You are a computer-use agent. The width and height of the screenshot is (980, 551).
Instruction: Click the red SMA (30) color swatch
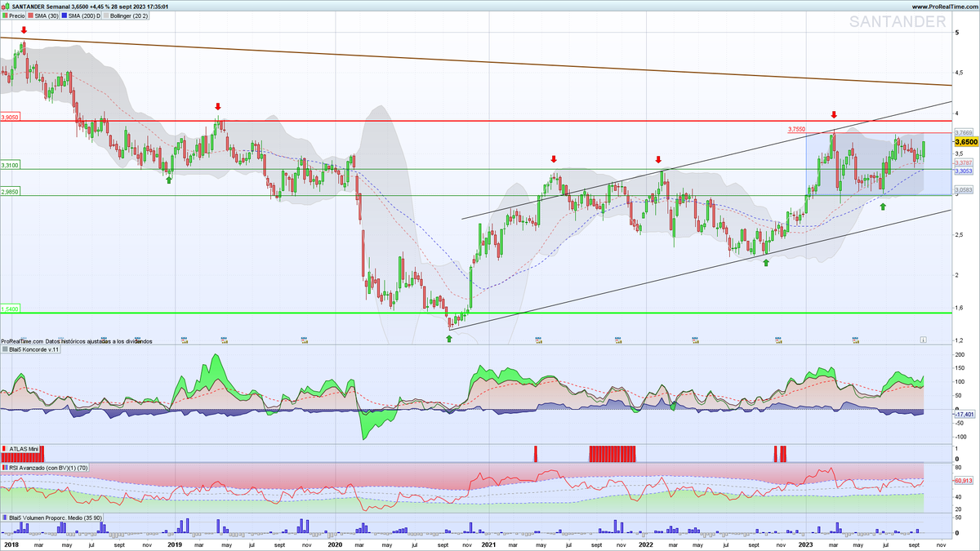(x=31, y=16)
